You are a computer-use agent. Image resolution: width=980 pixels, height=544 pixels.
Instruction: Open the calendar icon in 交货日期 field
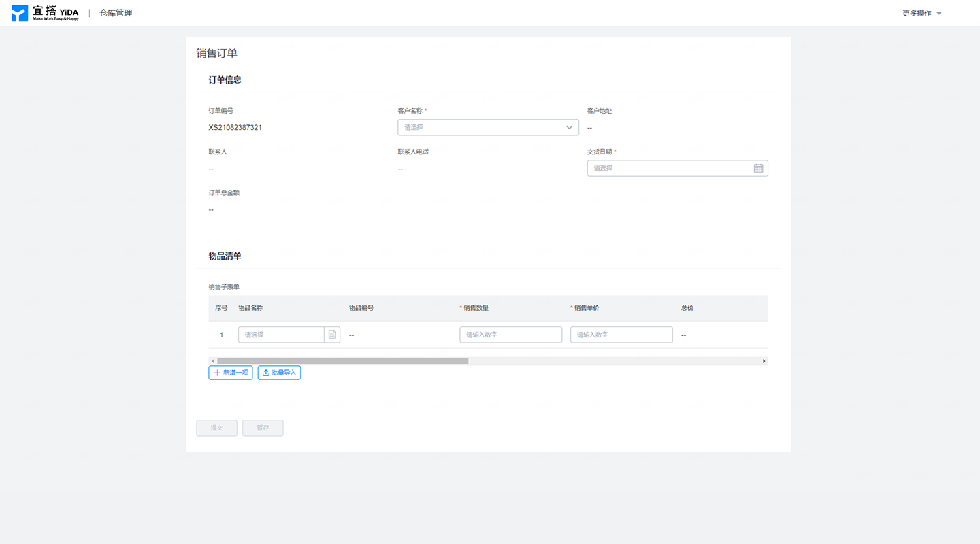pos(758,168)
